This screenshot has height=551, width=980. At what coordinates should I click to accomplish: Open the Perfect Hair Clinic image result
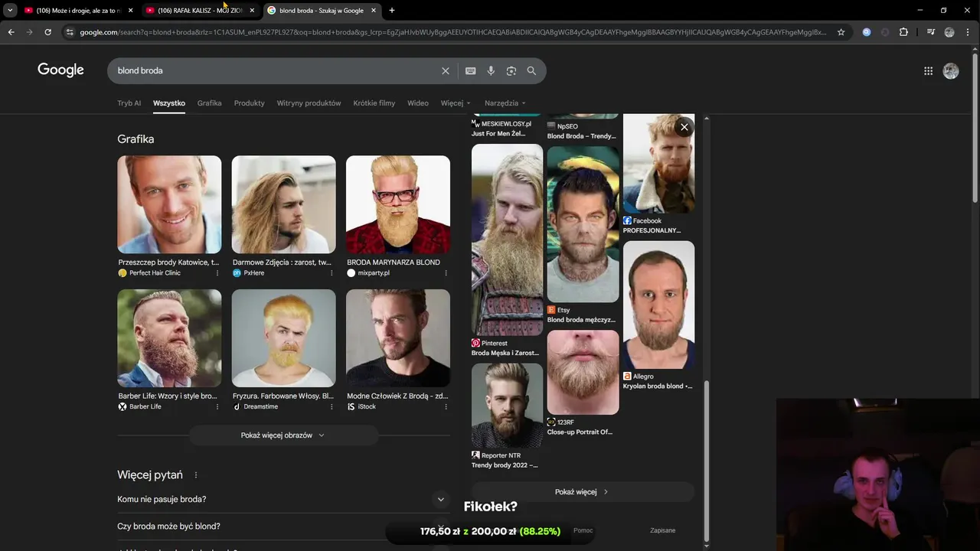(x=169, y=204)
